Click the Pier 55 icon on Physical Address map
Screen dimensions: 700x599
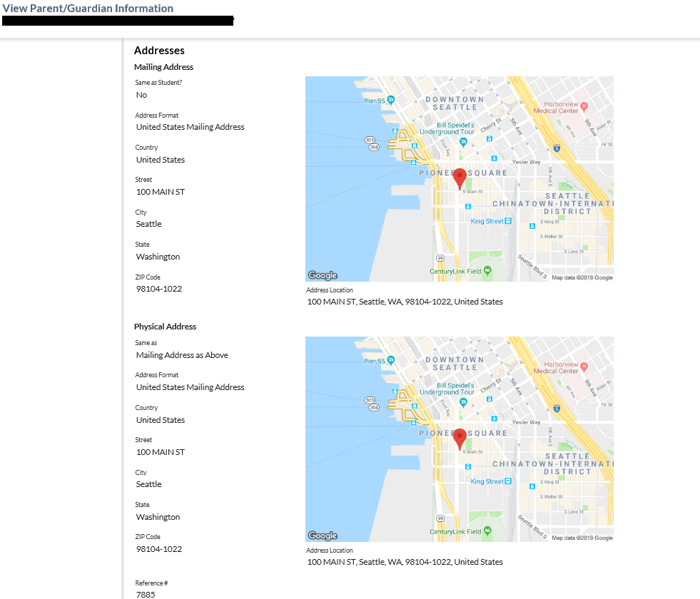tap(390, 361)
